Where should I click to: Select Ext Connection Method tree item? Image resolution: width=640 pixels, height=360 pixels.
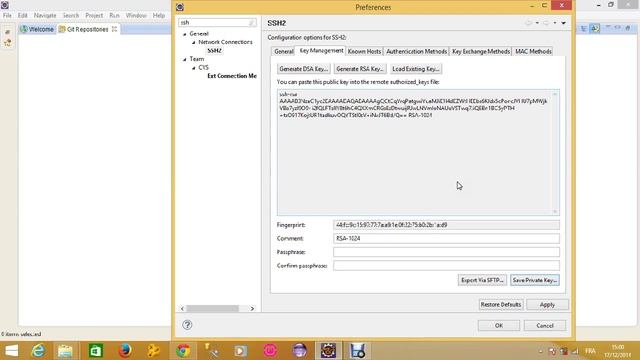pos(232,76)
